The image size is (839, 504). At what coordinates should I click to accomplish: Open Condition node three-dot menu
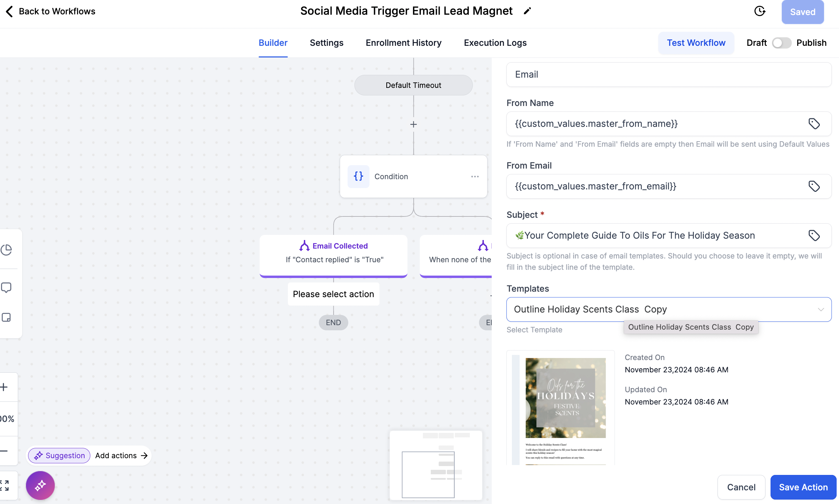(475, 176)
